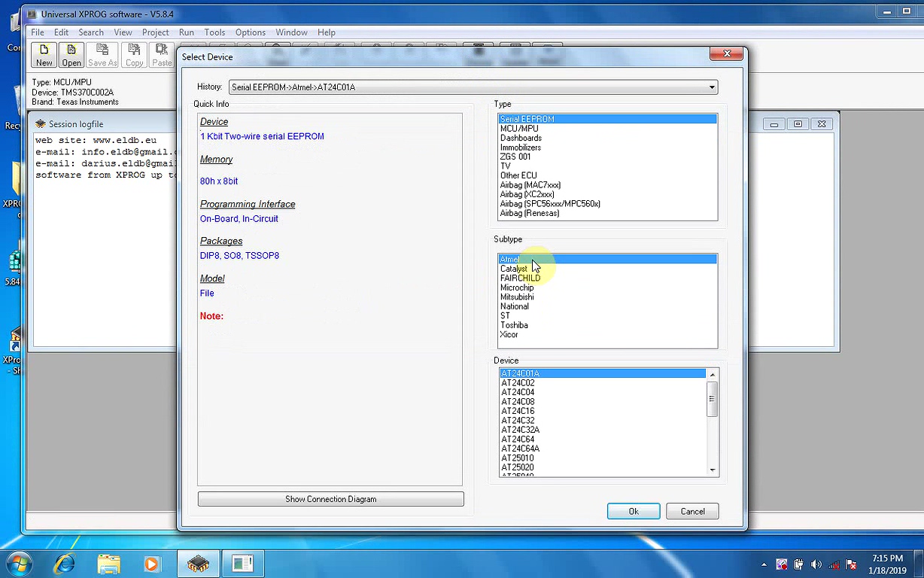924x578 pixels.
Task: Open the Action Center flag icon
Action: [851, 564]
